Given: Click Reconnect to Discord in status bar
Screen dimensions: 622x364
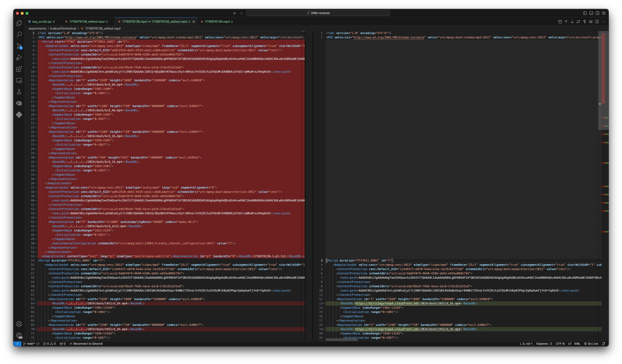Looking at the screenshot, I should pos(86,343).
